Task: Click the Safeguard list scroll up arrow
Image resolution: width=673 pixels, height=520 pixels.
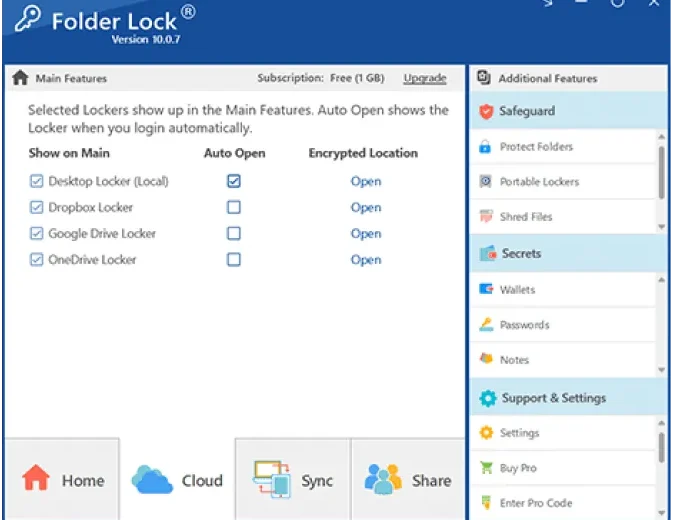Action: (661, 137)
